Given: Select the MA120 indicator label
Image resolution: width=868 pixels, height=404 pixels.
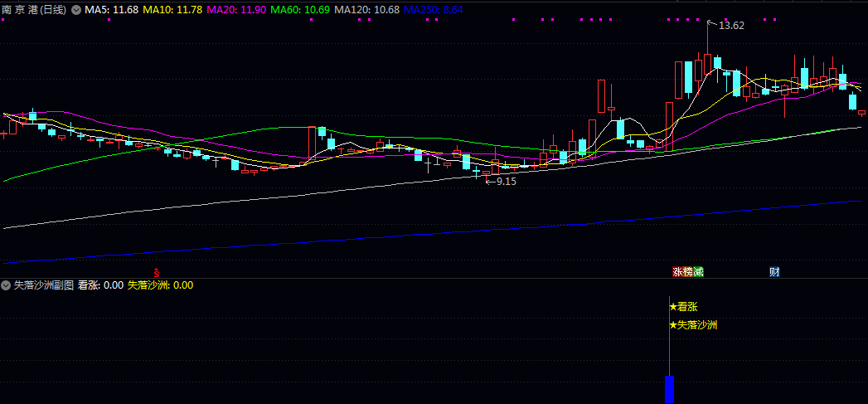Looking at the screenshot, I should pos(367,9).
